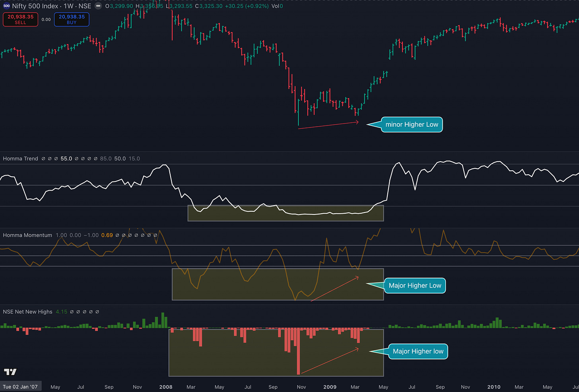Select the Homma Trend indicator legend

point(20,158)
